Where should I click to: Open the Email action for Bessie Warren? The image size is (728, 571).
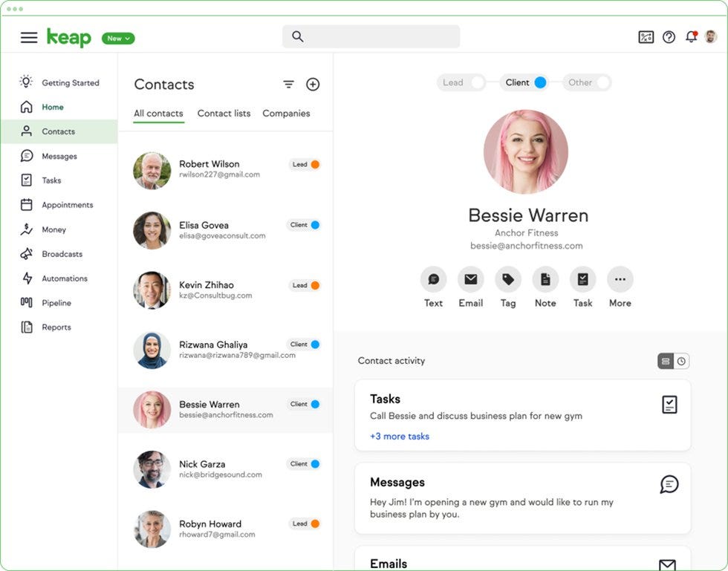point(471,280)
